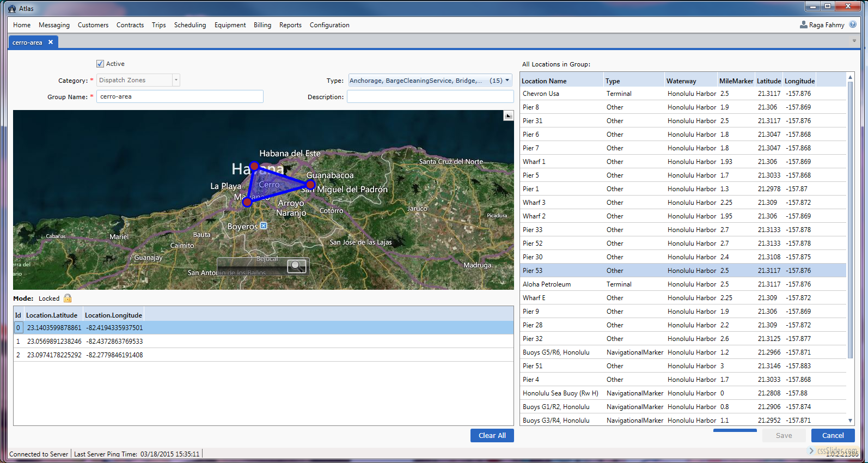The image size is (868, 463).
Task: Select the right red polygon vertex
Action: pos(310,185)
